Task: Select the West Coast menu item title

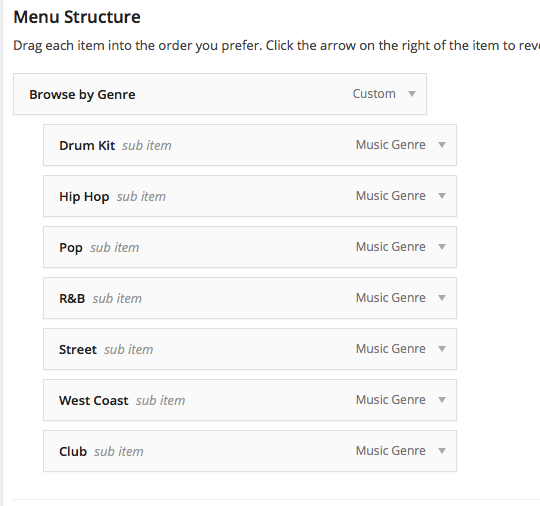Action: (x=94, y=400)
